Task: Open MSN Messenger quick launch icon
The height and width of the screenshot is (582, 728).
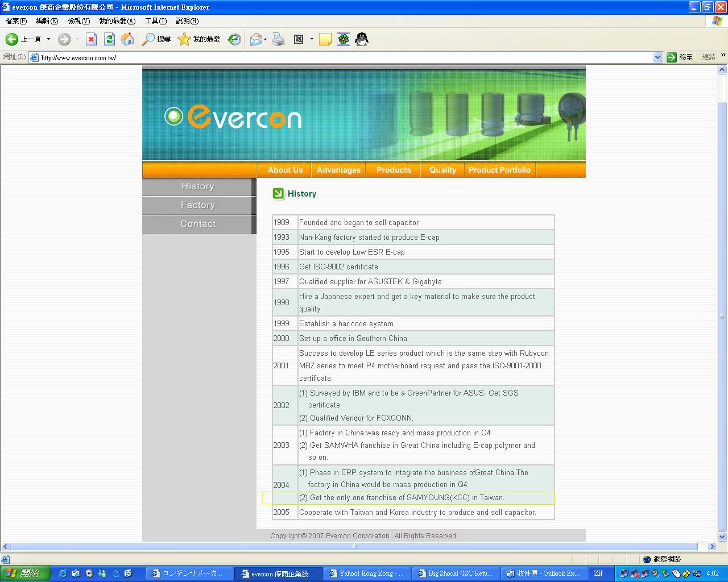Action: click(102, 573)
